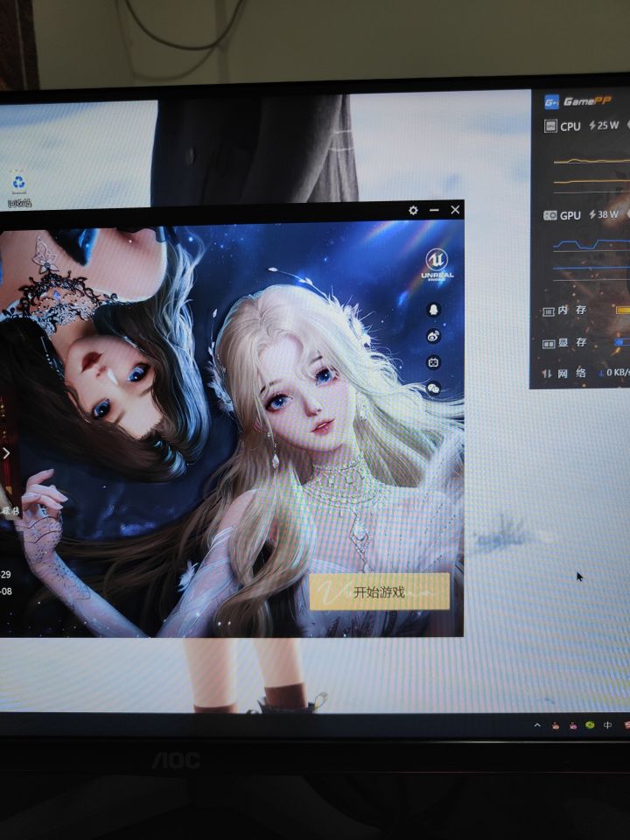Click the pink-purple peach tray icon

573,726
